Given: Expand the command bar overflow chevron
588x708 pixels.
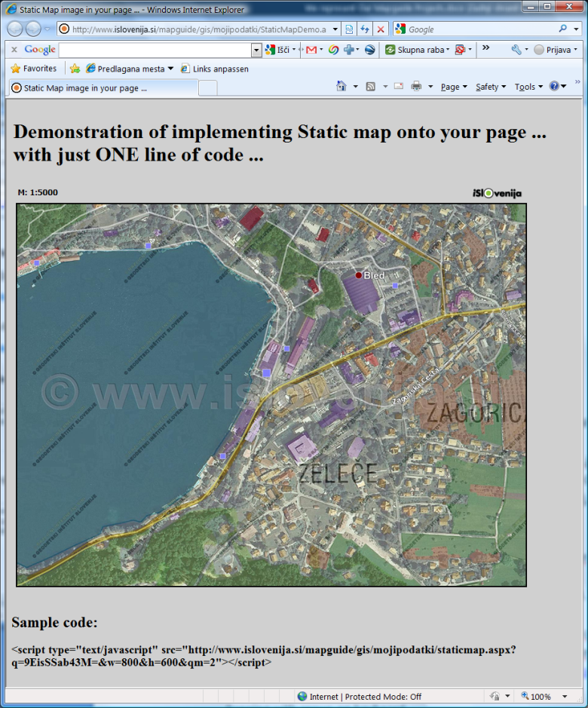Looking at the screenshot, I should tap(577, 82).
